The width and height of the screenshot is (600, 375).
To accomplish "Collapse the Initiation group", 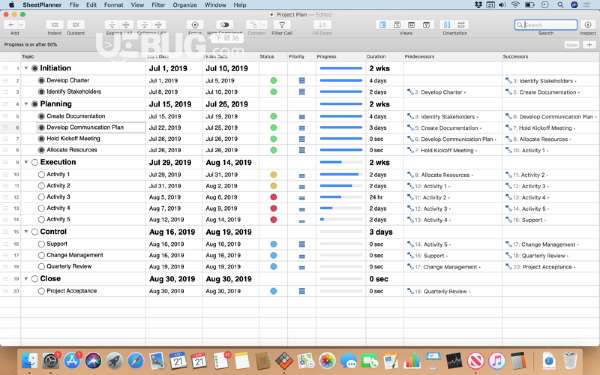I will pos(26,68).
